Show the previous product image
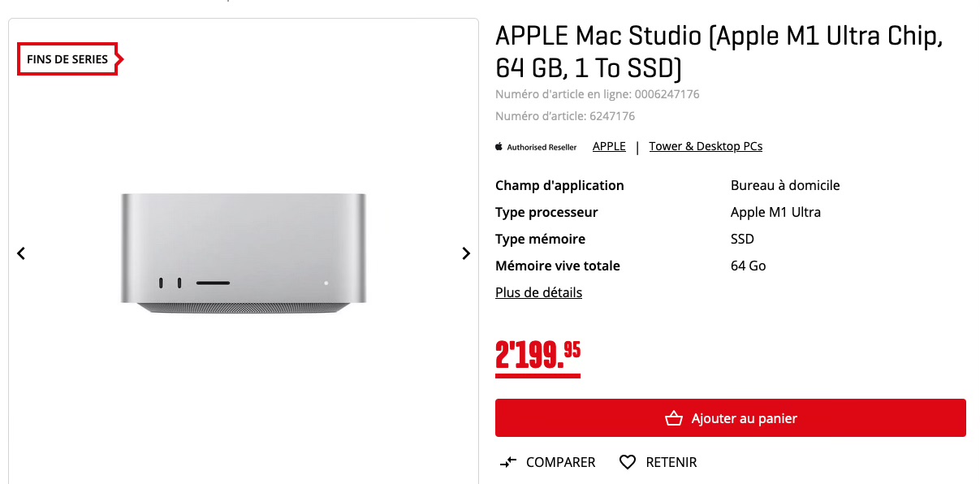This screenshot has width=980, height=484. coord(21,253)
